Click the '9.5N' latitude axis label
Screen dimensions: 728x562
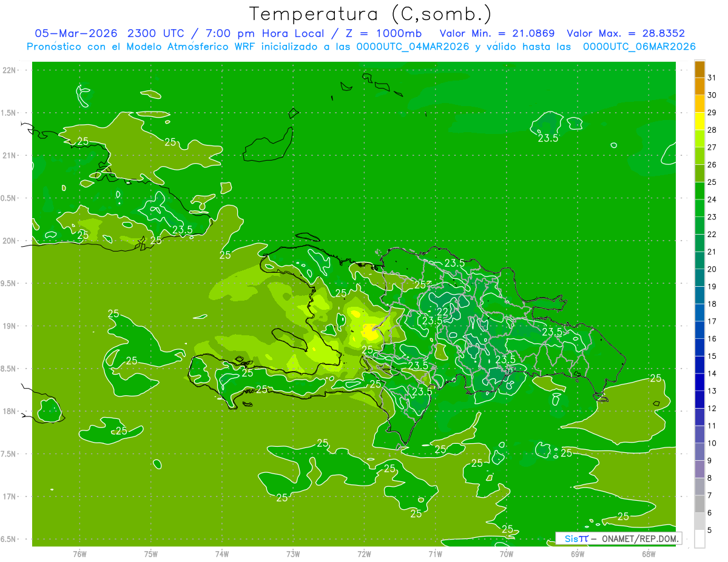[9, 283]
